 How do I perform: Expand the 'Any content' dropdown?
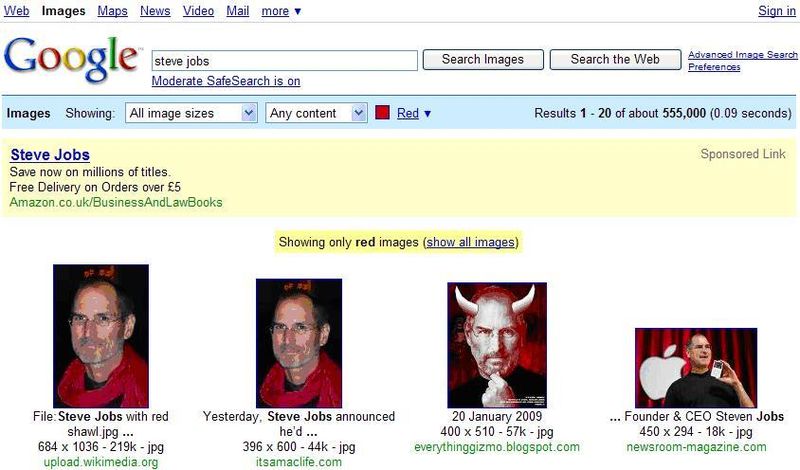click(316, 113)
